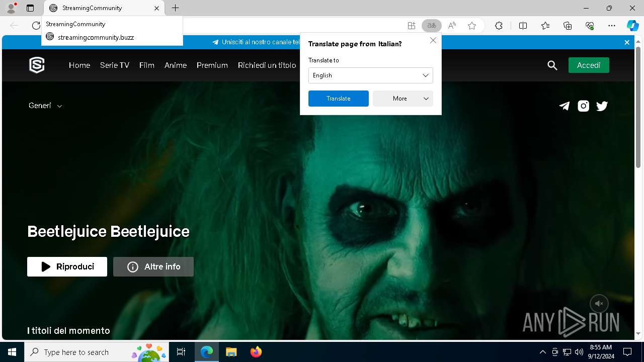
Task: Open Favorites list icon
Action: 545,26
